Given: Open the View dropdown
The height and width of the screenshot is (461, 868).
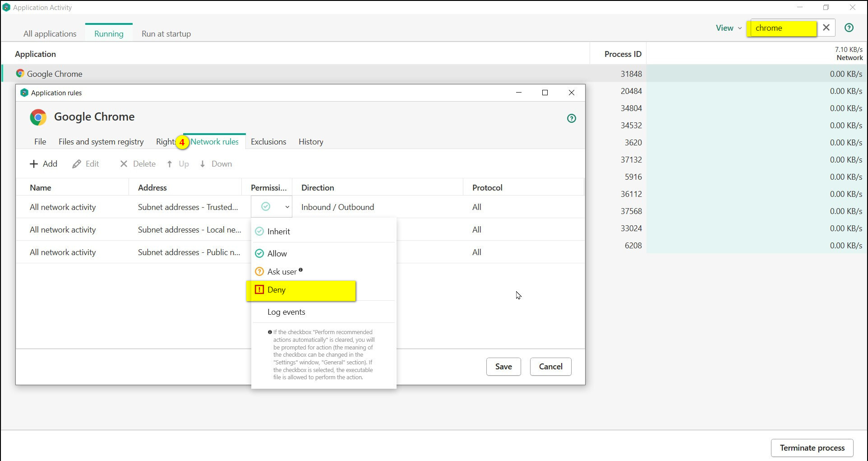Looking at the screenshot, I should pos(729,28).
